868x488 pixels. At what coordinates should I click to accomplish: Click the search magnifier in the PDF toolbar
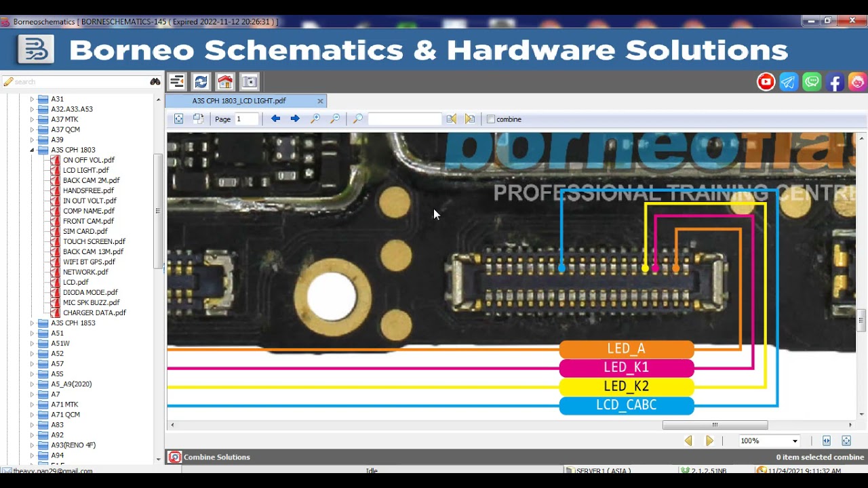(x=358, y=119)
